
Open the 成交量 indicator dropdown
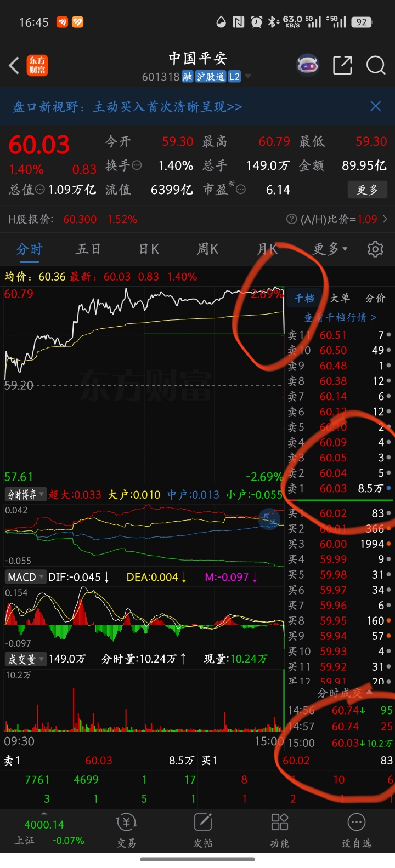click(x=26, y=659)
